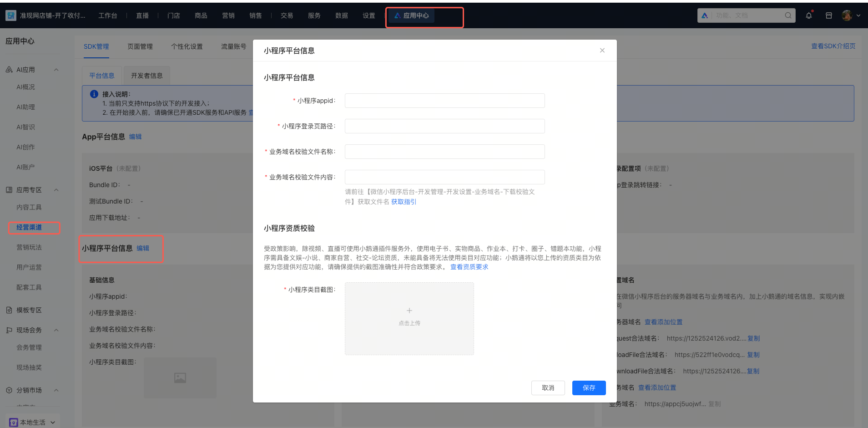Click the 小程序appid input field
Viewport: 868px width, 428px height.
tap(444, 101)
